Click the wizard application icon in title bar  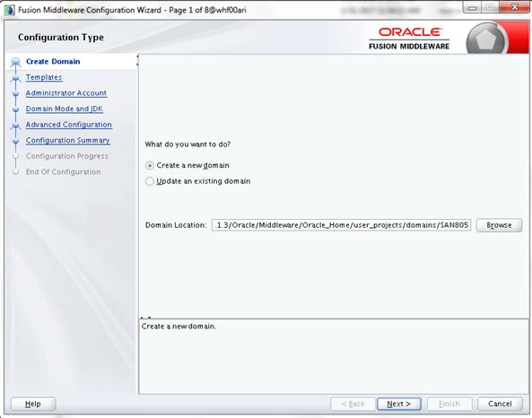pos(9,10)
